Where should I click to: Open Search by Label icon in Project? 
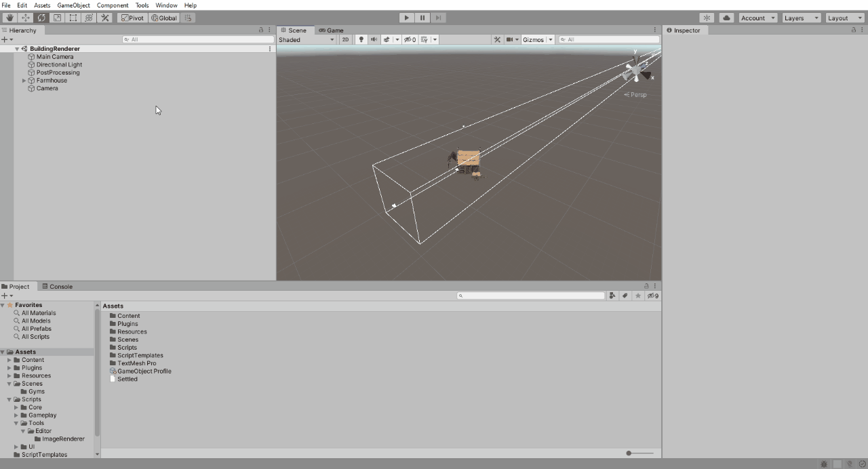coord(625,295)
